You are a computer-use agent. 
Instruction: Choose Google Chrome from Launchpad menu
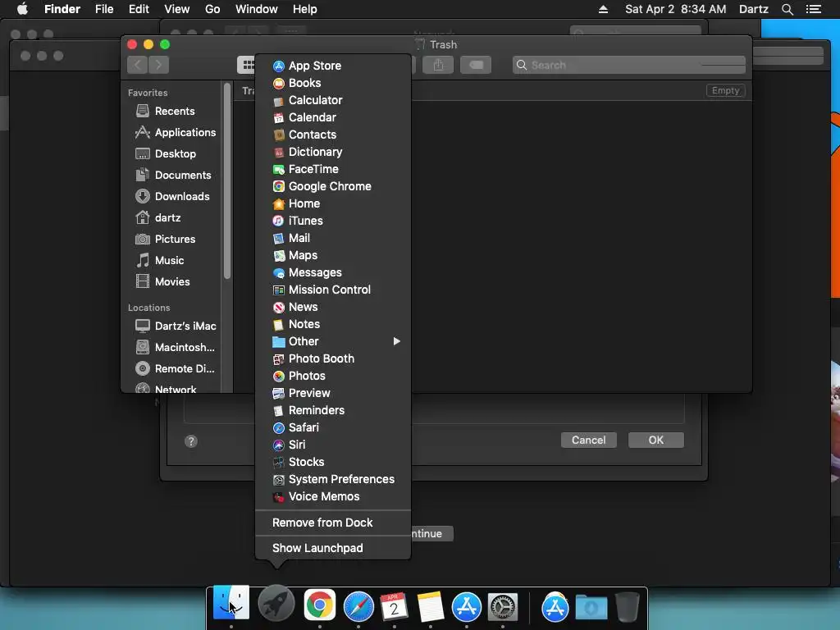(333, 186)
